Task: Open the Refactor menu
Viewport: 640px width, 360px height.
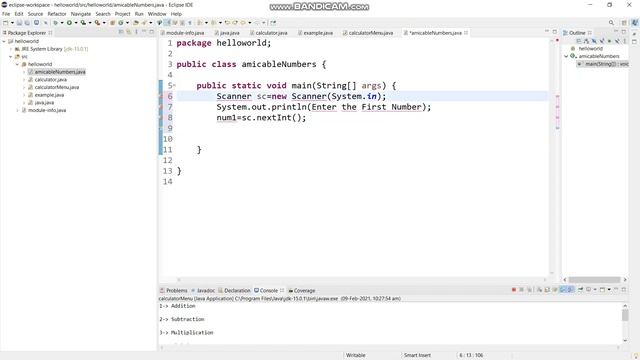Action: coord(57,14)
